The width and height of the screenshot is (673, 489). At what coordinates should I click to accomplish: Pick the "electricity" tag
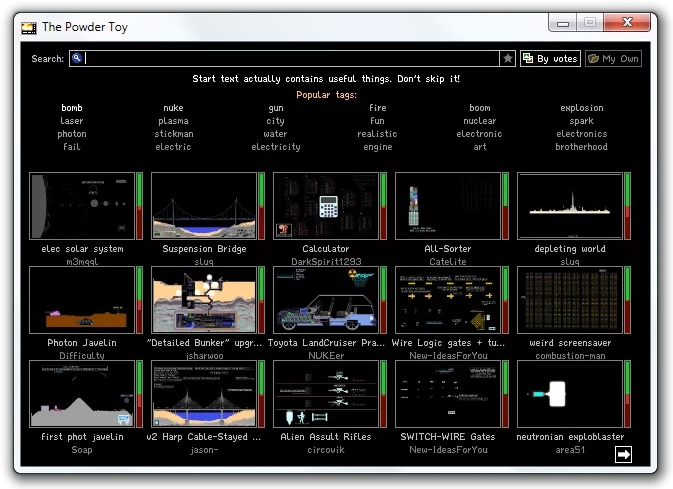click(276, 147)
